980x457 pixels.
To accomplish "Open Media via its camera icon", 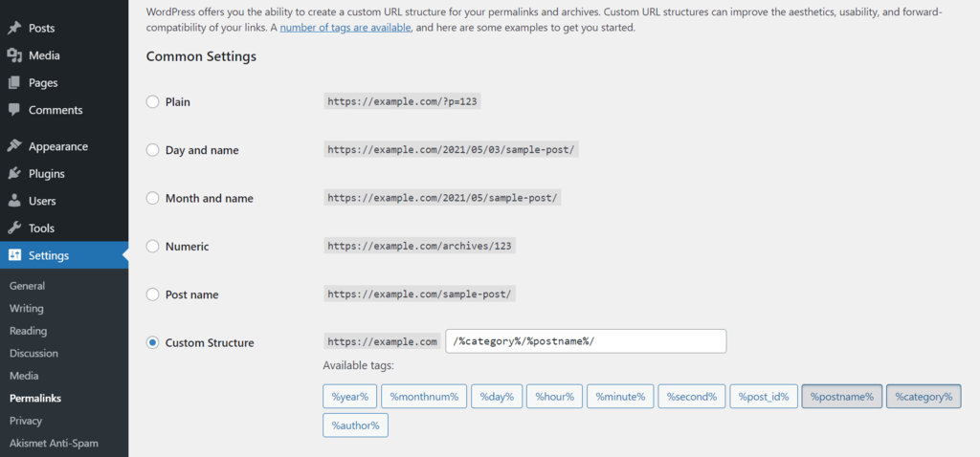I will pos(15,55).
